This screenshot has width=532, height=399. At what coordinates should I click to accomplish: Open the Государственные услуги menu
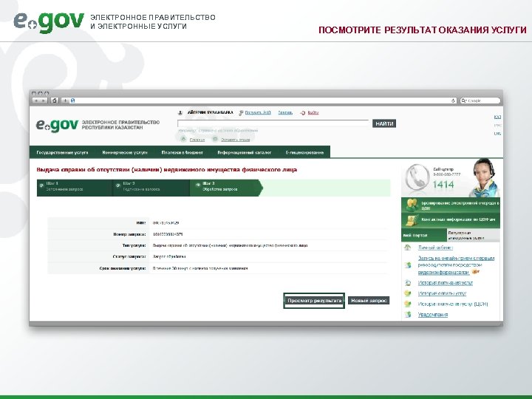(x=62, y=152)
